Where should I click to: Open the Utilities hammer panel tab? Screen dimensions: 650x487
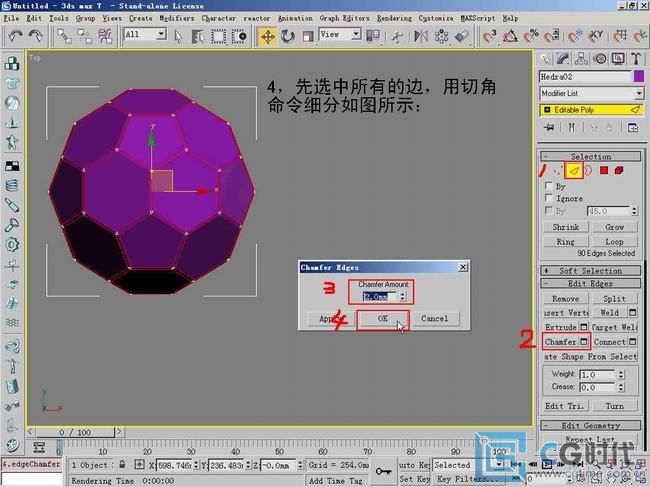636,59
